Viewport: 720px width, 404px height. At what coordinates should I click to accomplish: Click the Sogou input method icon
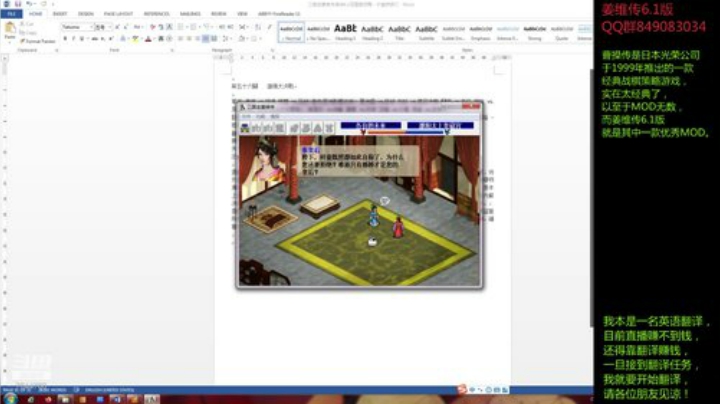tap(462, 389)
